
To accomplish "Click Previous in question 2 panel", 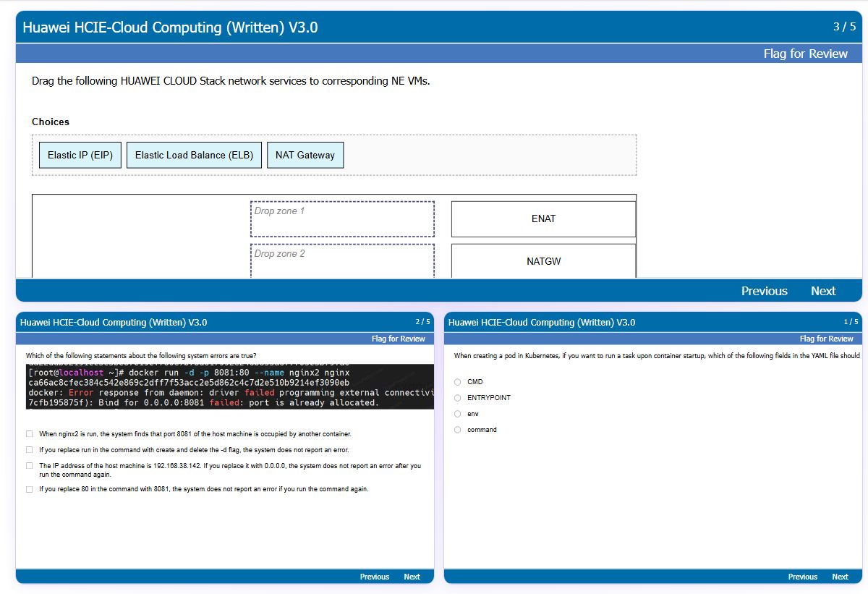I will (375, 577).
